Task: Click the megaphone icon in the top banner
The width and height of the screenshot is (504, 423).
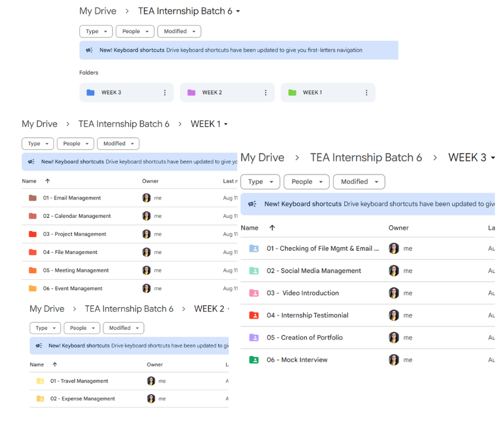Action: [x=90, y=50]
